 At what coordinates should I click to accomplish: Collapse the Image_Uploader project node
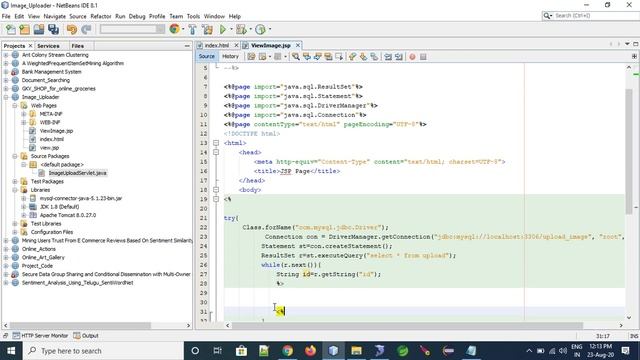point(6,97)
